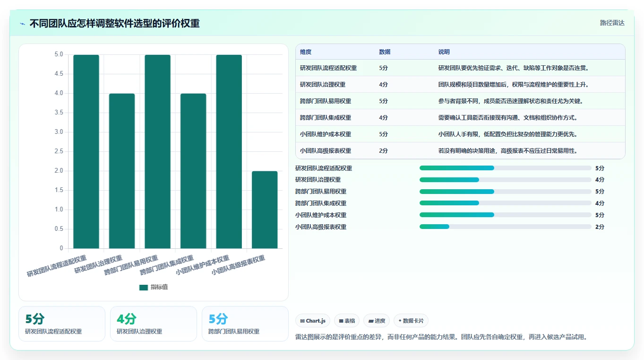The width and height of the screenshot is (644, 360).
Task: Click the x-axis label 研发团队治理权重
Action: pyautogui.click(x=98, y=264)
